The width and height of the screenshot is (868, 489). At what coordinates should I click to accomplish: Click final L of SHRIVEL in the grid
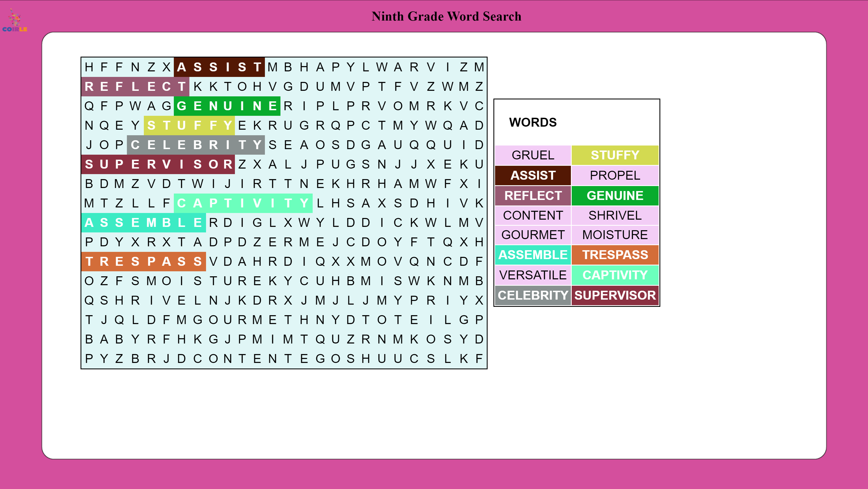[x=197, y=300]
